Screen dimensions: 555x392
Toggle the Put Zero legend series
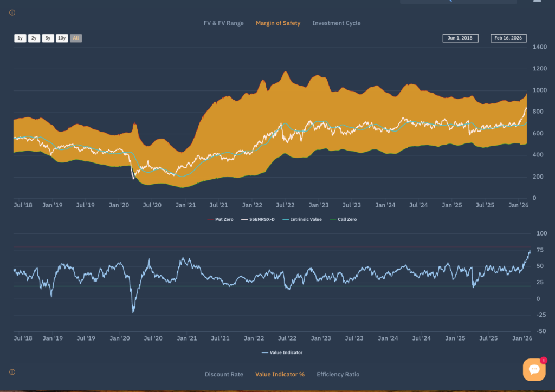point(223,219)
